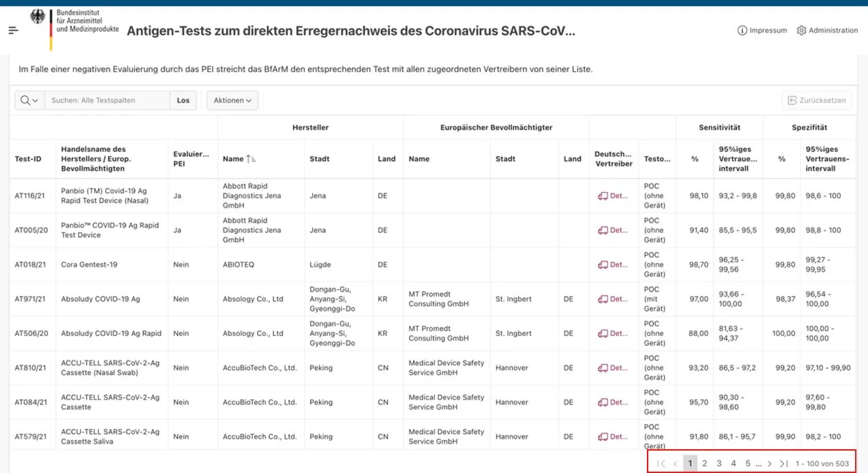
Task: Open Handelsname des Herstellers column header
Action: tap(96, 159)
